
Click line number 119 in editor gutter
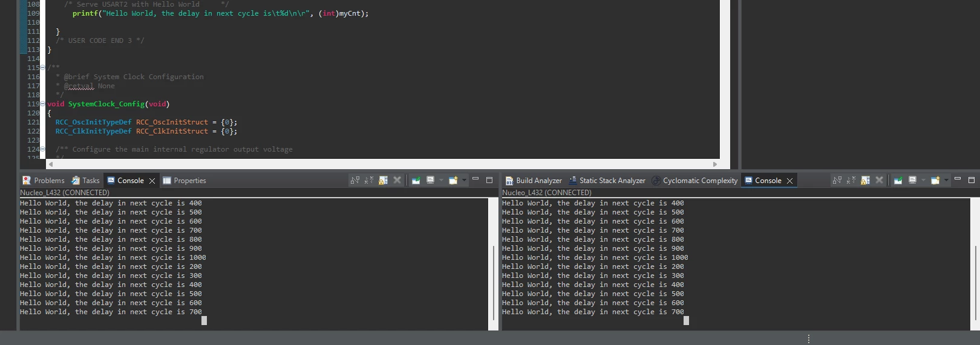[33, 104]
